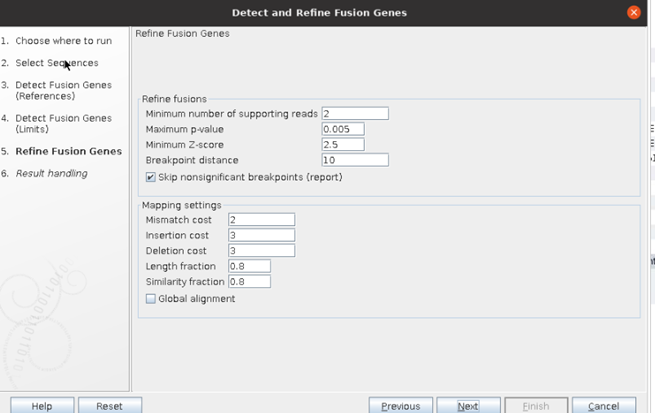Reset parameters with the Reset button
Viewport: 655px width, 413px height.
coord(110,406)
